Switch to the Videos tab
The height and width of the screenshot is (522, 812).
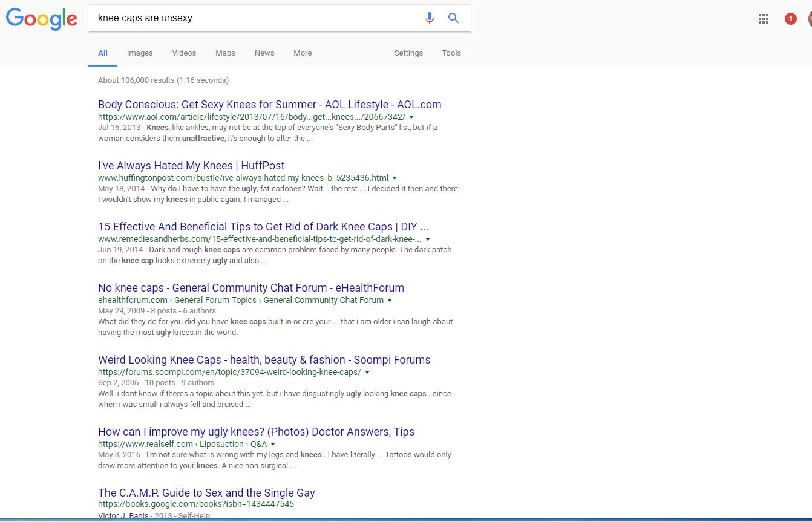[x=184, y=53]
